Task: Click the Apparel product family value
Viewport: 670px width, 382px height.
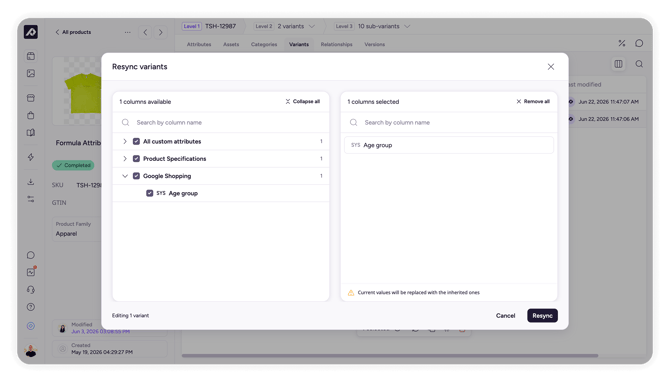Action: click(x=66, y=234)
